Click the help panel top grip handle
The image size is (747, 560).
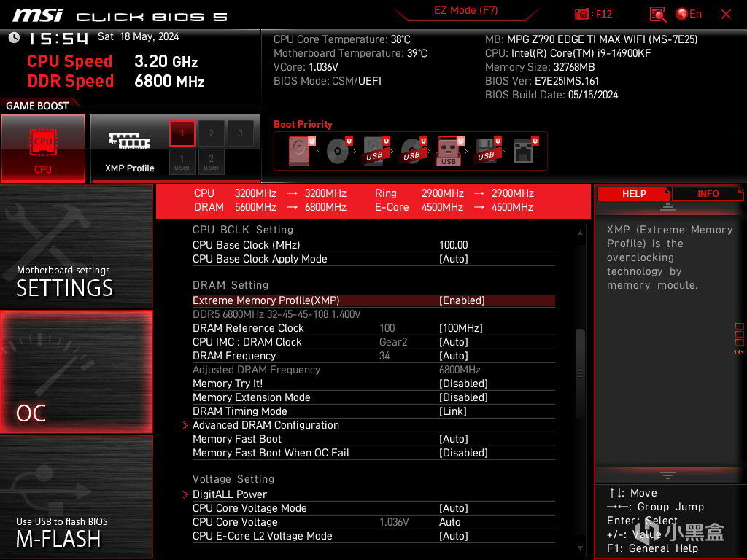pyautogui.click(x=668, y=206)
